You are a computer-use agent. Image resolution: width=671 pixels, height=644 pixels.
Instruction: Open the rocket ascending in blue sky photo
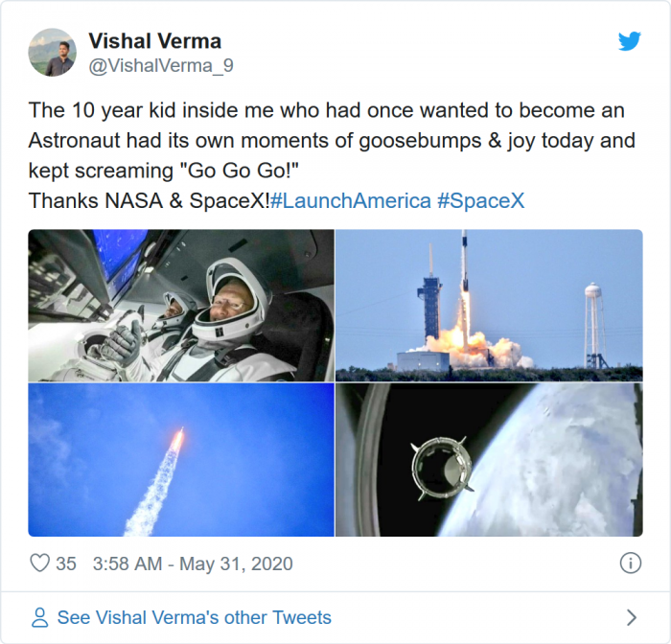(x=180, y=460)
